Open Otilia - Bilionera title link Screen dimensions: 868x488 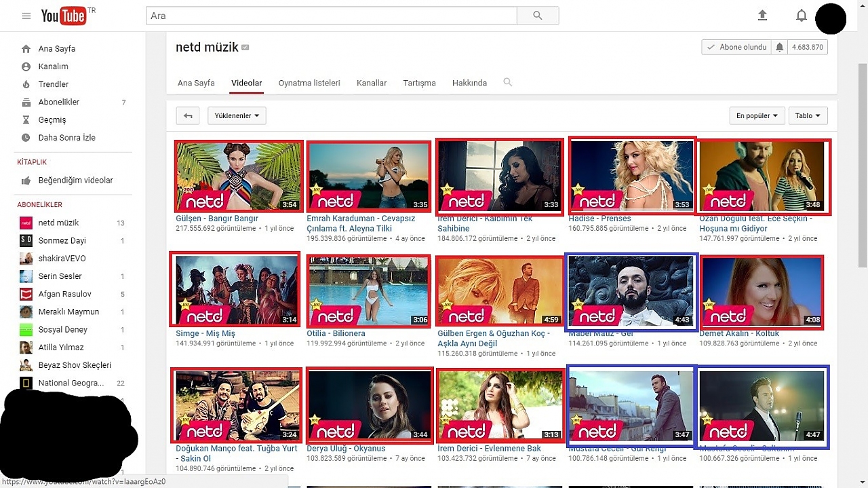(x=336, y=333)
